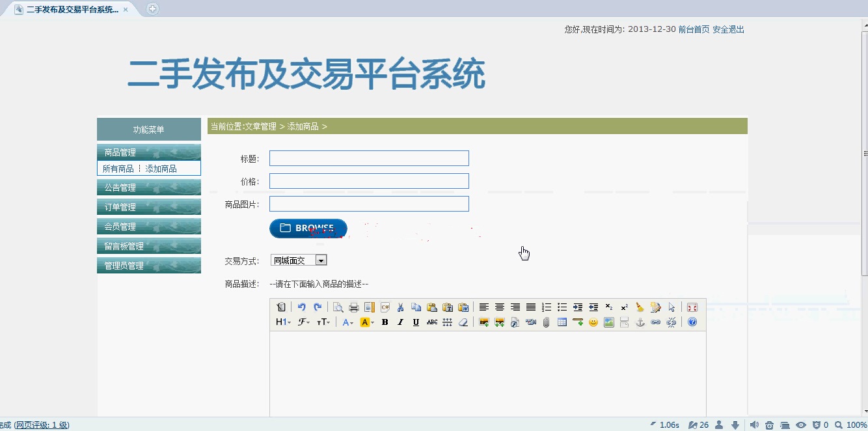
Task: Open the highlight background color picker
Action: pos(368,322)
